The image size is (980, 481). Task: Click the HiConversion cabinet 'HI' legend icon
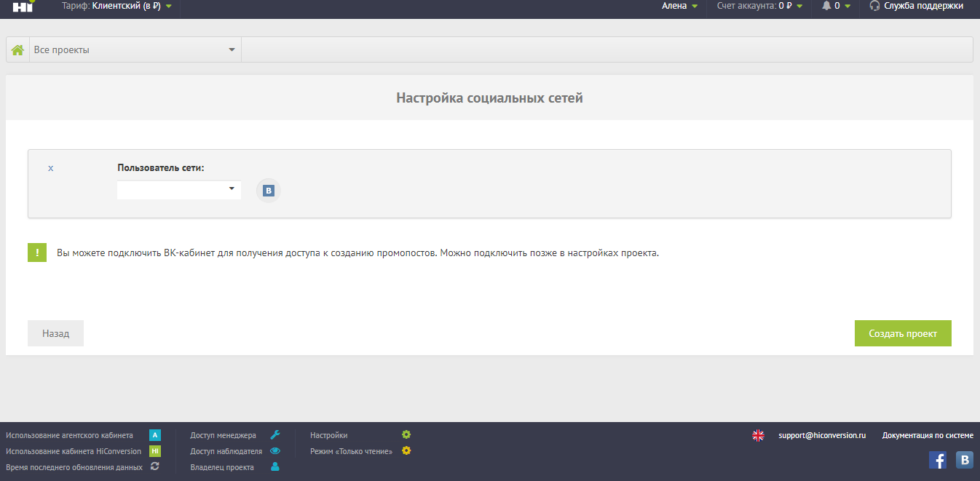[x=154, y=451]
